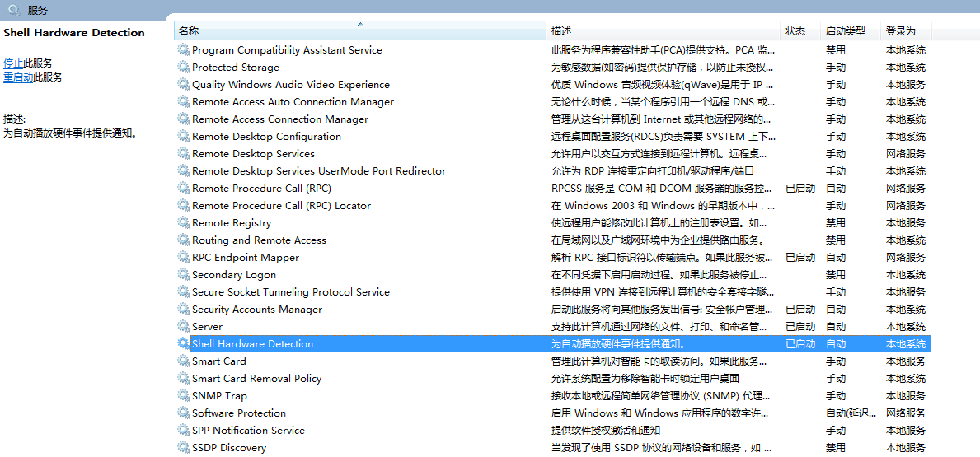Click the gear icon beside Protected Storage

click(183, 68)
